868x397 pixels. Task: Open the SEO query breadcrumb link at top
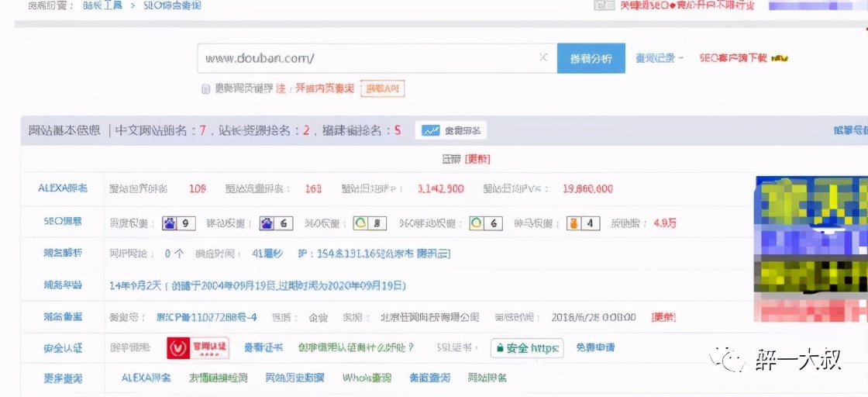point(172,5)
